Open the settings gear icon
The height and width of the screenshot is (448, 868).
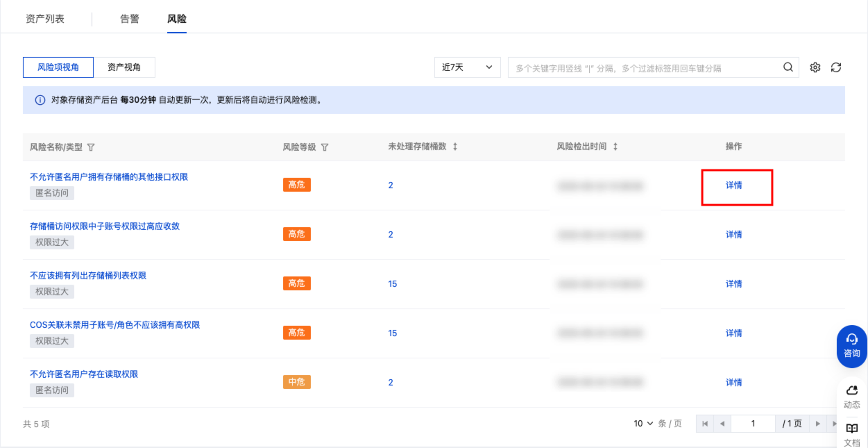coord(815,67)
